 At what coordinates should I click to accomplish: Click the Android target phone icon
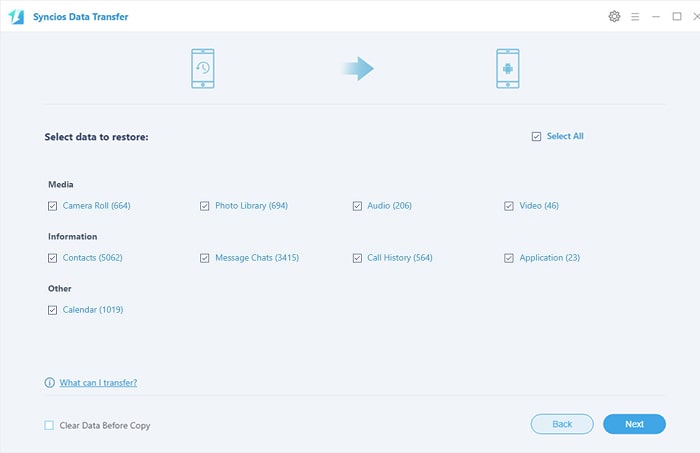(x=508, y=68)
